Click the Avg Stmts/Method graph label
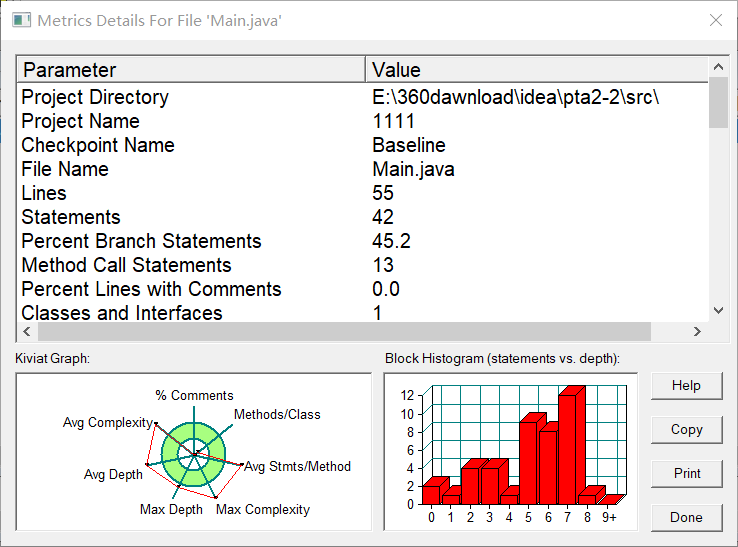The height and width of the screenshot is (547, 738). tap(297, 467)
